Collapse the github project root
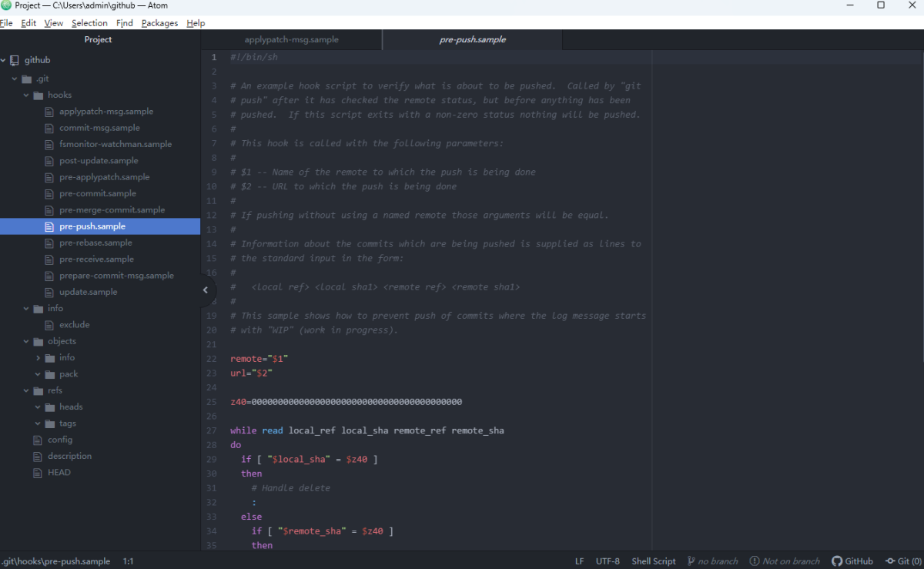The width and height of the screenshot is (924, 569). point(37,60)
